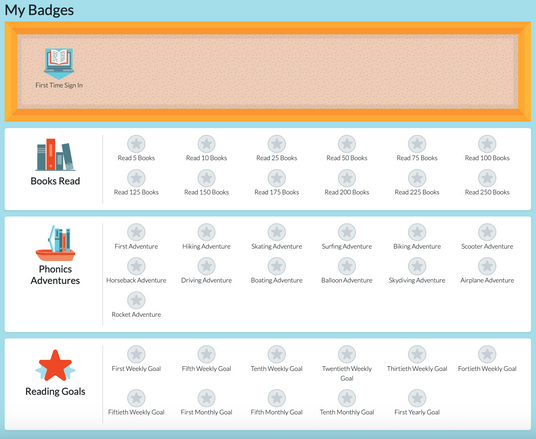Open the Read 25 Books star badge

pos(277,144)
